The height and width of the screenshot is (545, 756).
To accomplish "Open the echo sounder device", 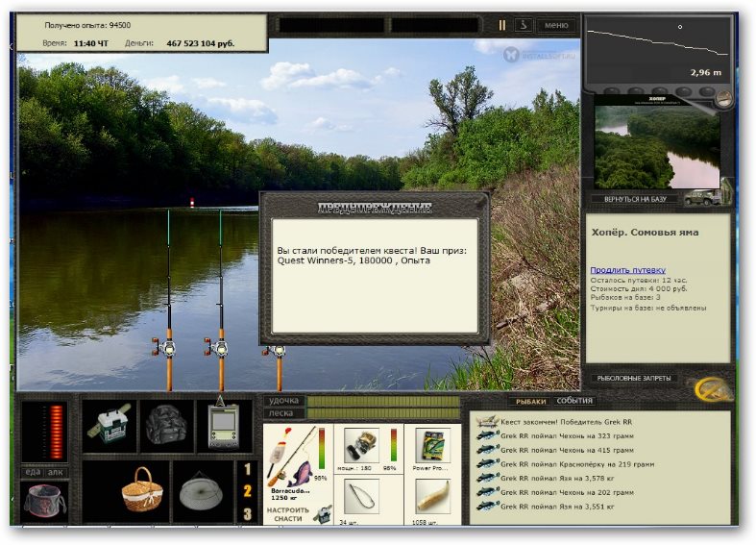I will [x=224, y=425].
